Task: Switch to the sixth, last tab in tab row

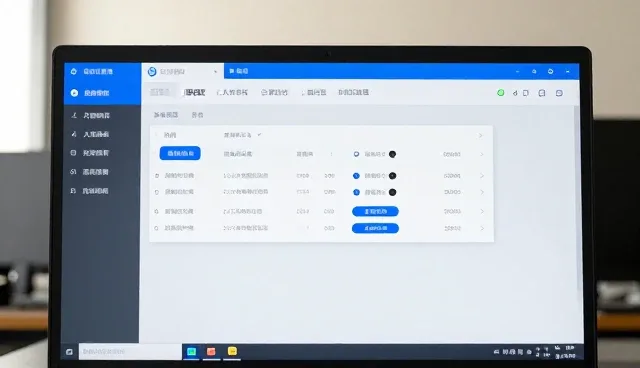Action: click(x=353, y=93)
